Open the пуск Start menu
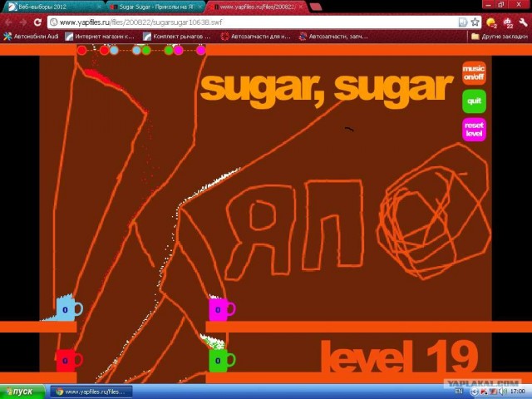The width and height of the screenshot is (532, 399). click(22, 392)
